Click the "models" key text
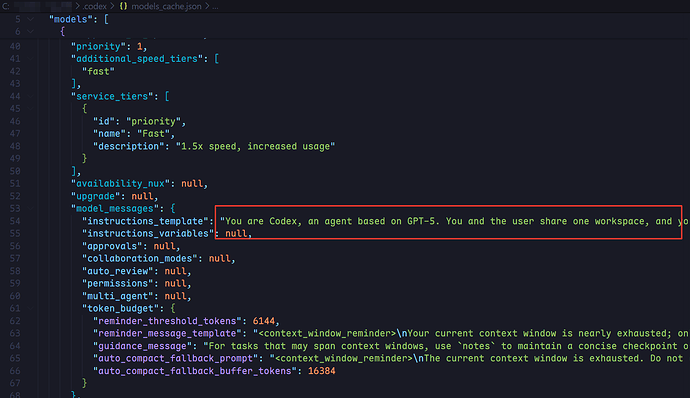 click(x=71, y=19)
